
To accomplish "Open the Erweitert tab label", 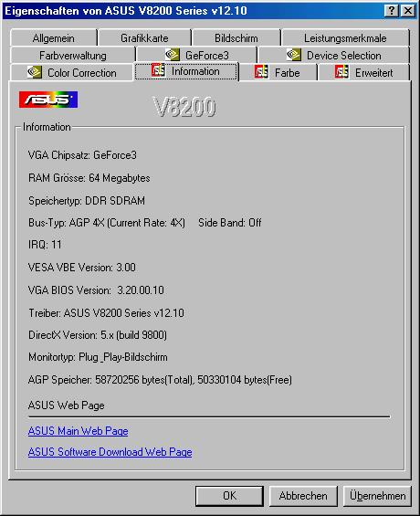I will pyautogui.click(x=374, y=73).
